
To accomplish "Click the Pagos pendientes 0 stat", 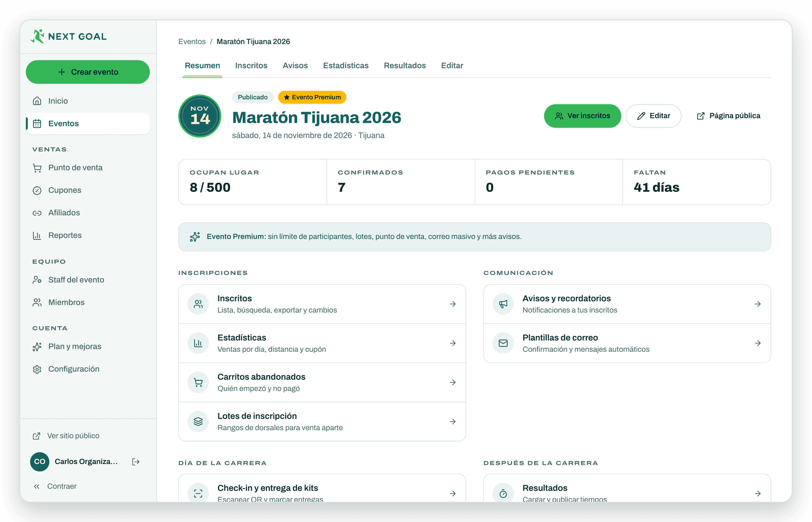I will 549,182.
